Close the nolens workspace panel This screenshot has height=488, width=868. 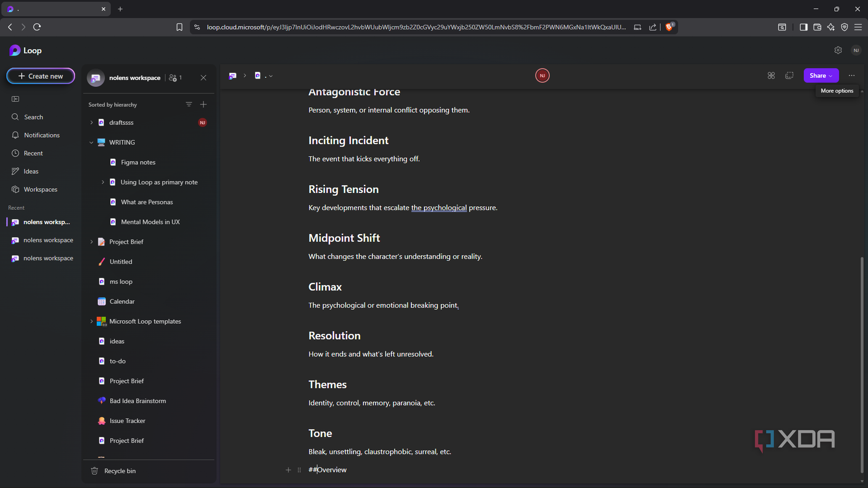pyautogui.click(x=204, y=78)
